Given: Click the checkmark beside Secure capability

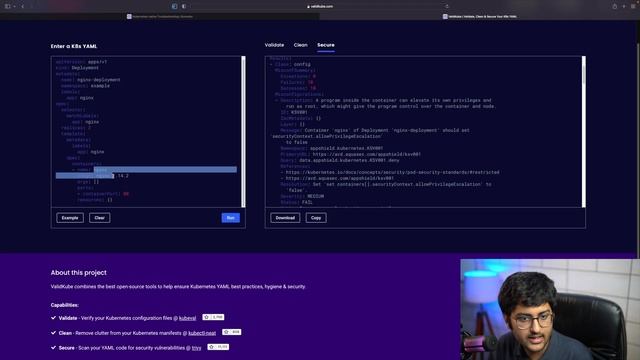Looking at the screenshot, I should click(x=53, y=348).
